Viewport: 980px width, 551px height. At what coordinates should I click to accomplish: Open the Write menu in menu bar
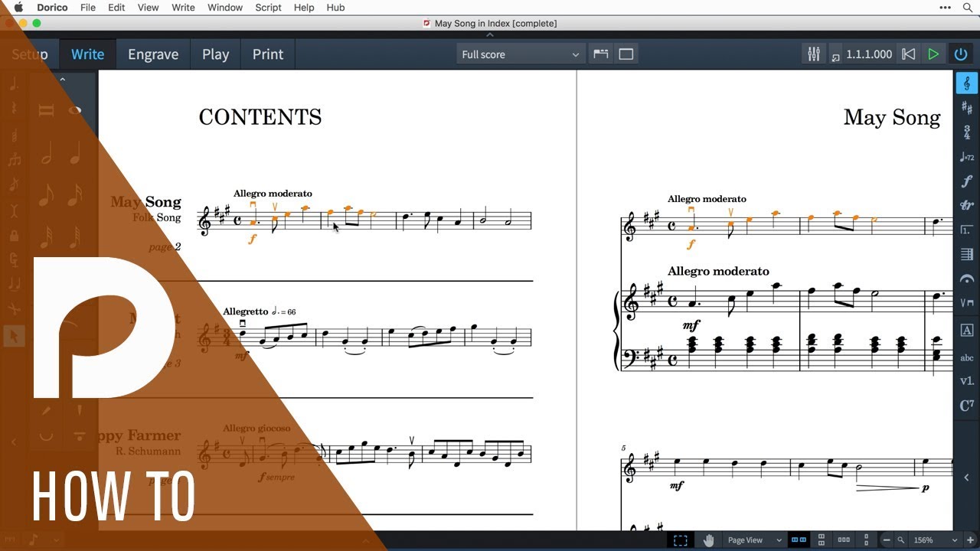pyautogui.click(x=183, y=8)
